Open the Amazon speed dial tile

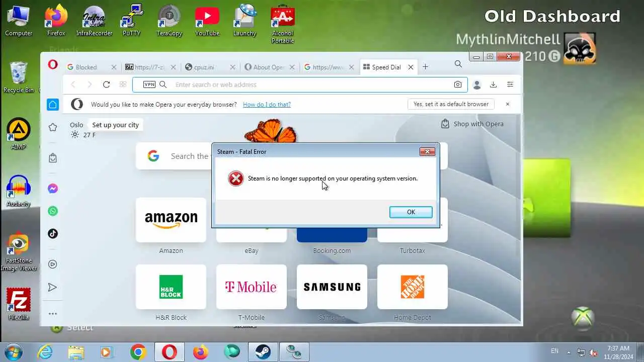point(171,220)
